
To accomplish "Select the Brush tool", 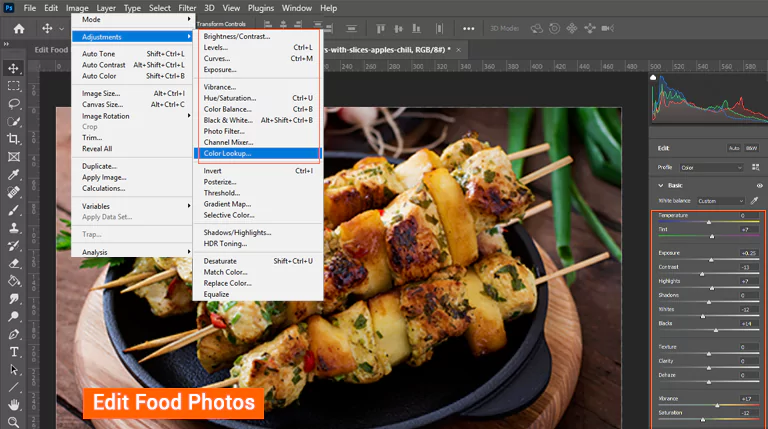I will click(x=14, y=210).
